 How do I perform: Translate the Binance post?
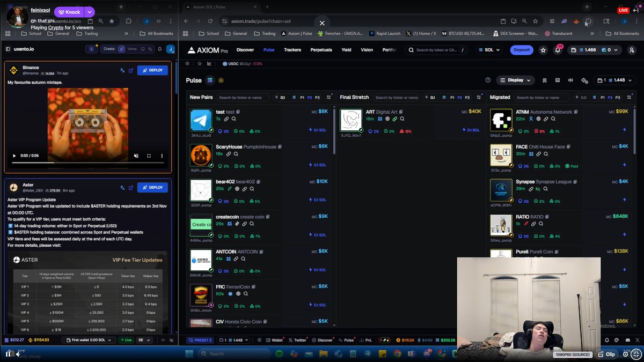pyautogui.click(x=122, y=70)
